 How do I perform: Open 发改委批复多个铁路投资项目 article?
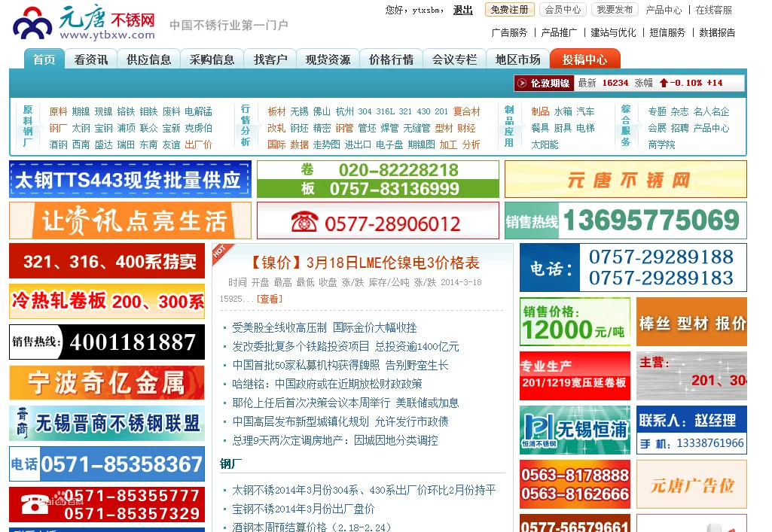345,347
